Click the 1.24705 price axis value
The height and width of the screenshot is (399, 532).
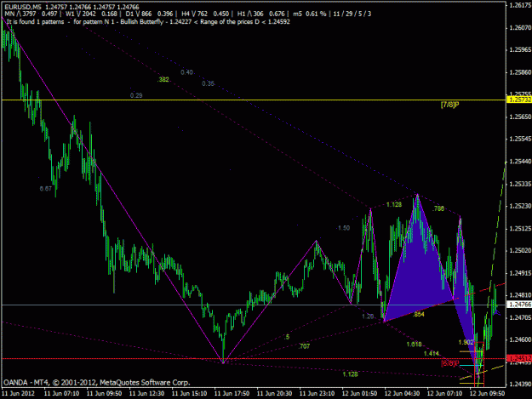click(520, 317)
